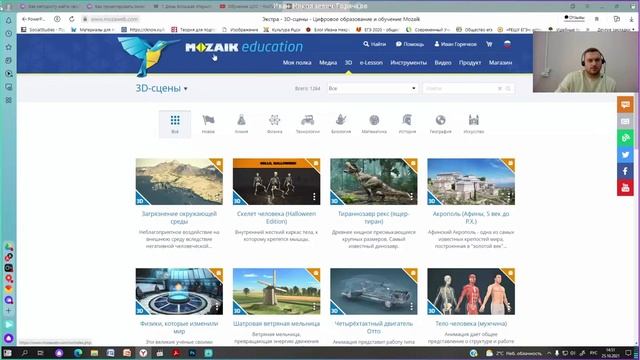Image resolution: width=640 pixels, height=360 pixels.
Task: Open the Тираннозавр рекс title link
Action: [373, 218]
